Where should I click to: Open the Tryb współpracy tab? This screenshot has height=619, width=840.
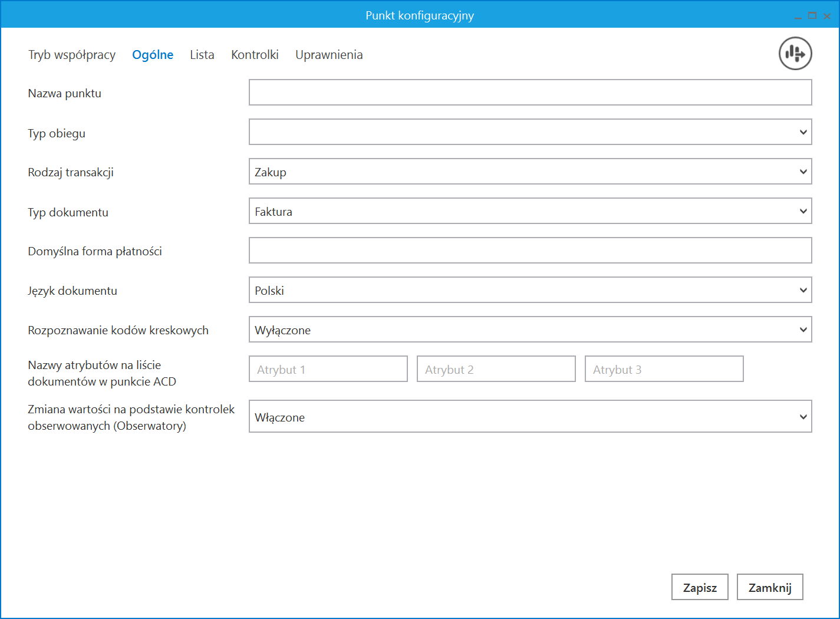point(72,55)
